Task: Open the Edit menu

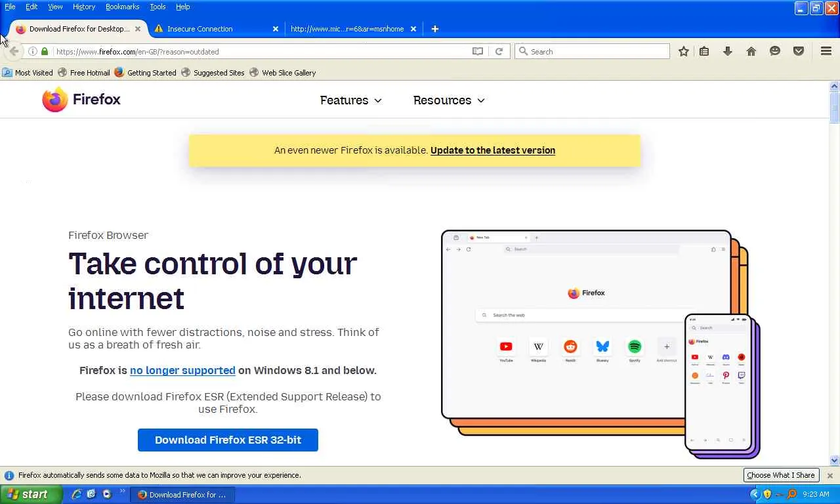Action: click(x=31, y=7)
